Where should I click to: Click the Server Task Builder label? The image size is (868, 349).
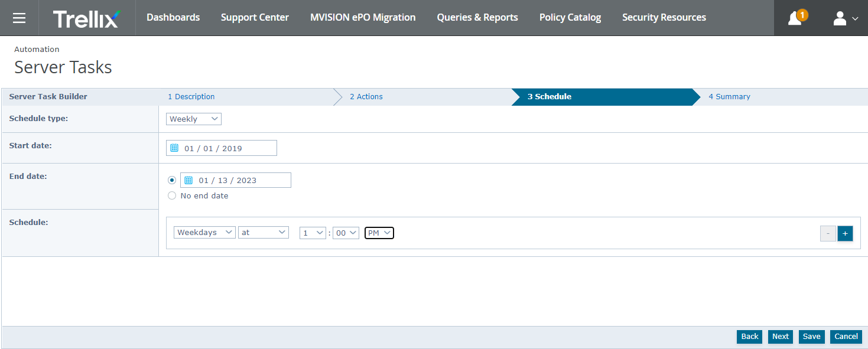pyautogui.click(x=48, y=97)
